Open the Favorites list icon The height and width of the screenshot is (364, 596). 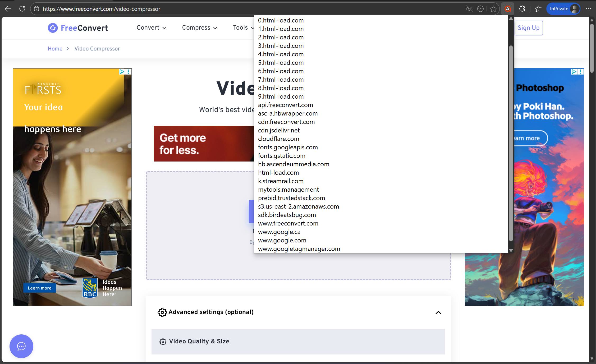click(x=538, y=9)
